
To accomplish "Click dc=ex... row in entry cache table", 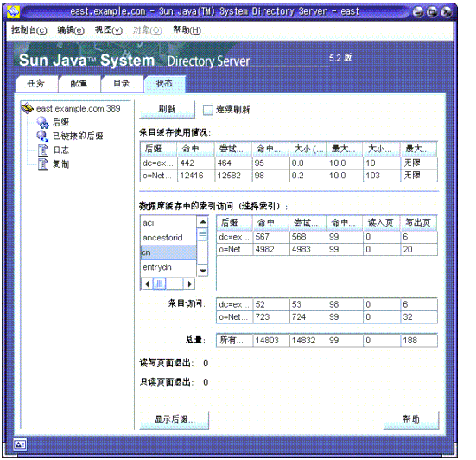I will (289, 163).
